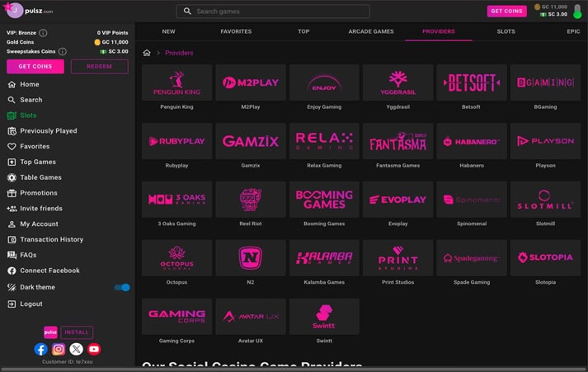Choose the Slotopia provider logo
This screenshot has width=588, height=372.
pyautogui.click(x=545, y=258)
